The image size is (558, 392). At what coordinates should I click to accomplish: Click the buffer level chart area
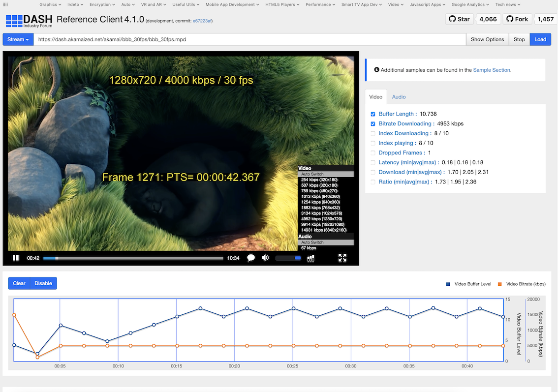coord(259,330)
